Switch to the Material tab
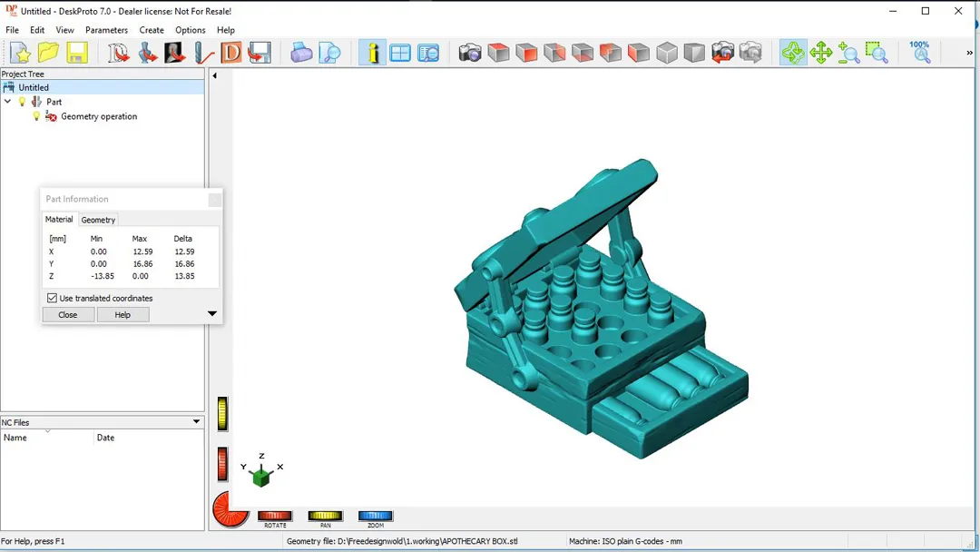The width and height of the screenshot is (980, 552). (59, 220)
